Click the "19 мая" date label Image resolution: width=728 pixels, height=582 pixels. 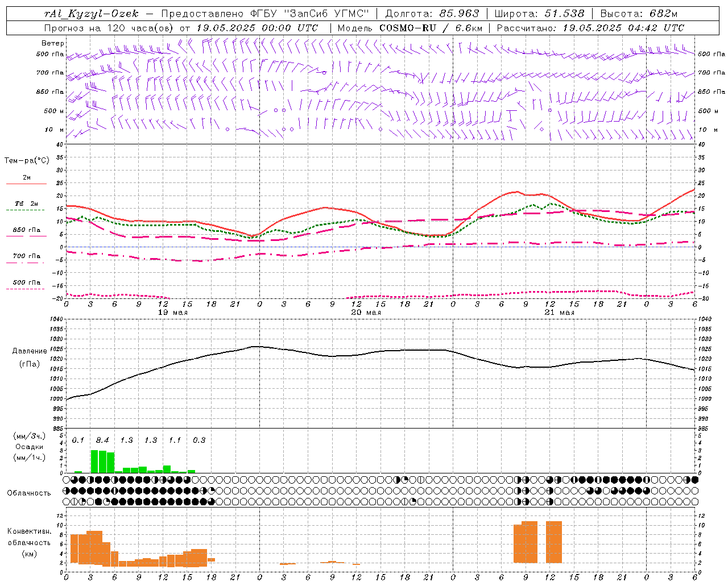coord(173,313)
